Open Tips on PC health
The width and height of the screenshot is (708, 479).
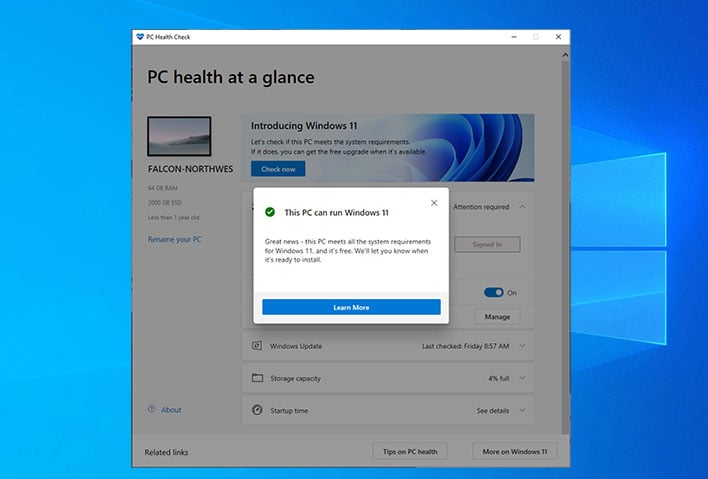(410, 451)
